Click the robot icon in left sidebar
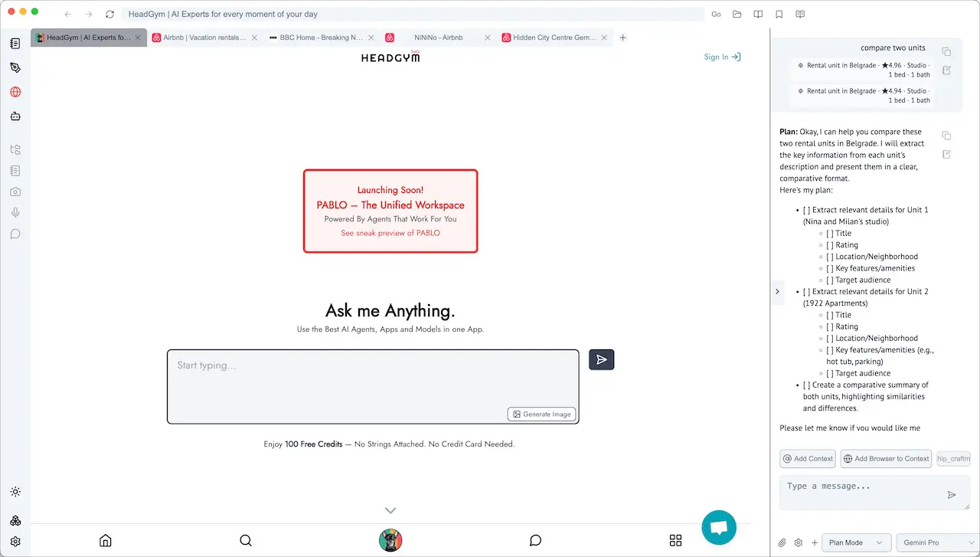 click(x=15, y=116)
